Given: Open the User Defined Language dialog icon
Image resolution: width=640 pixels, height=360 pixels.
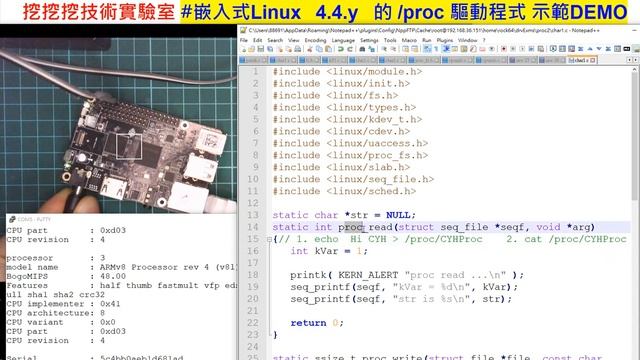Looking at the screenshot, I should click(x=455, y=49).
